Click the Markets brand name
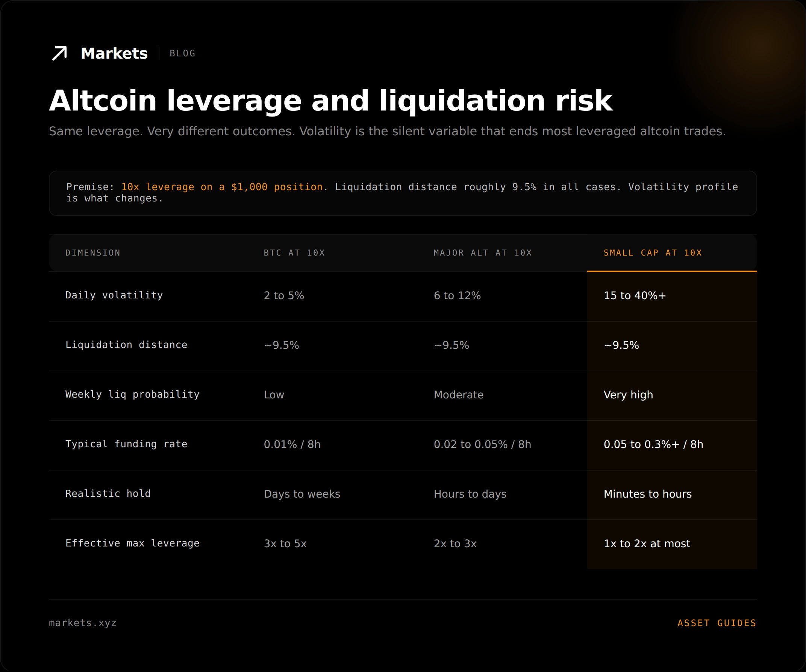This screenshot has width=806, height=672. (x=114, y=53)
